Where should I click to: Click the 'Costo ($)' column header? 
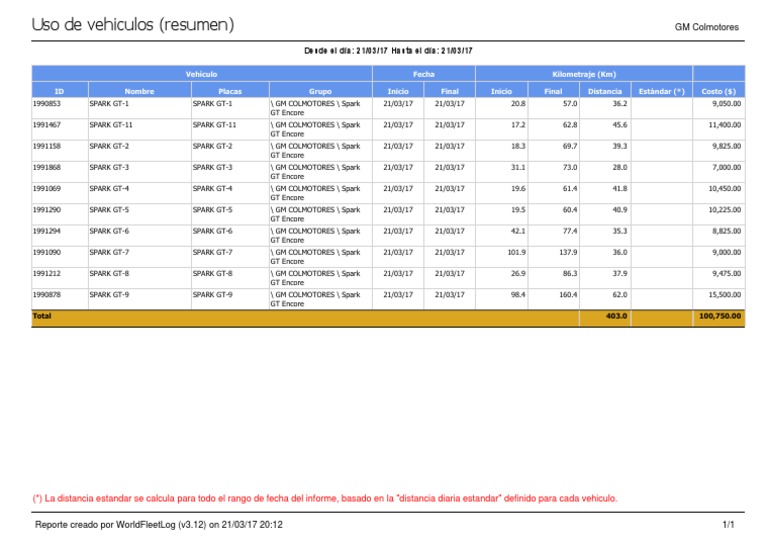point(719,91)
